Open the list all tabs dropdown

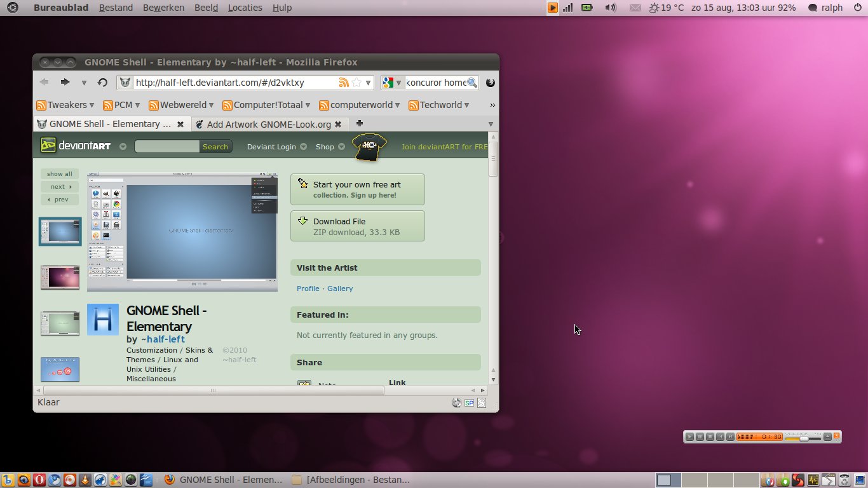[x=491, y=124]
